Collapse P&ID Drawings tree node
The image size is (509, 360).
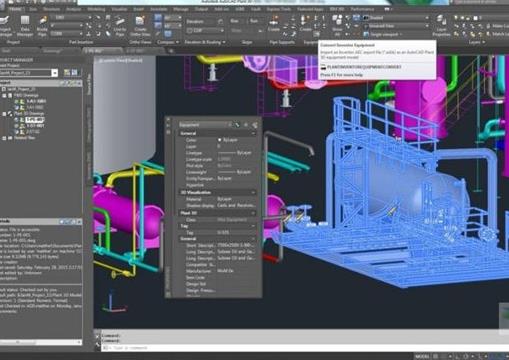pos(4,96)
